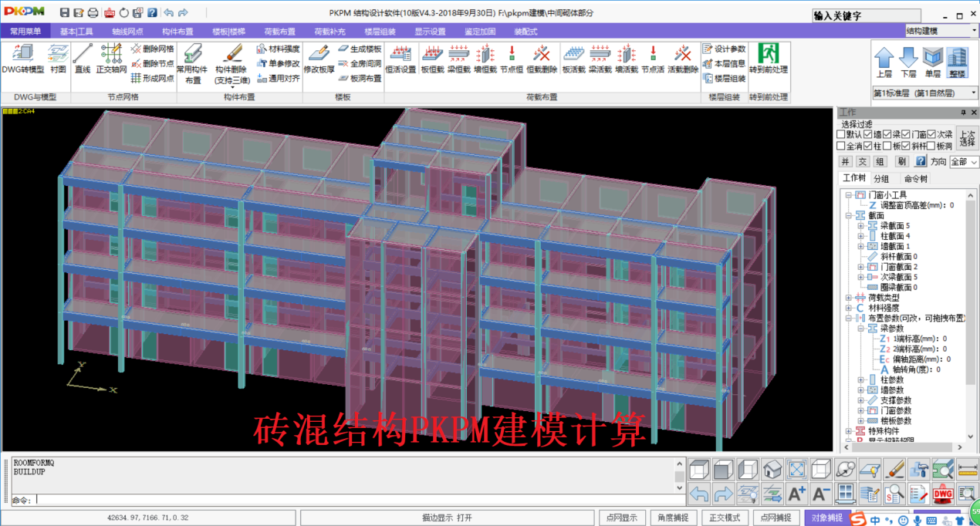This screenshot has height=526, width=980.
Task: Switch to the 分组 panel tab
Action: coord(881,179)
